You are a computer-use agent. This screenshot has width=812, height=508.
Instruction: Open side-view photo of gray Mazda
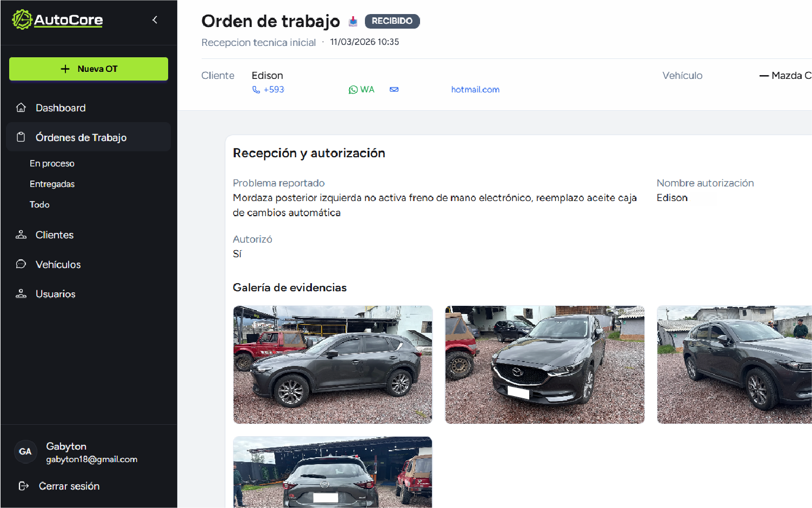click(332, 365)
